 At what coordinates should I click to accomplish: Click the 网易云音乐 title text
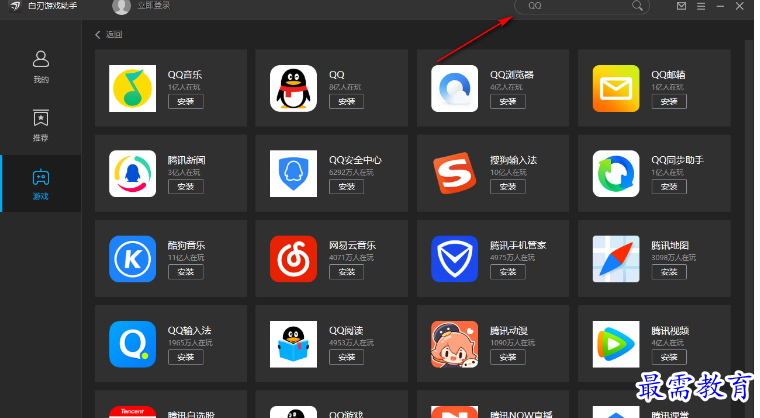point(352,245)
